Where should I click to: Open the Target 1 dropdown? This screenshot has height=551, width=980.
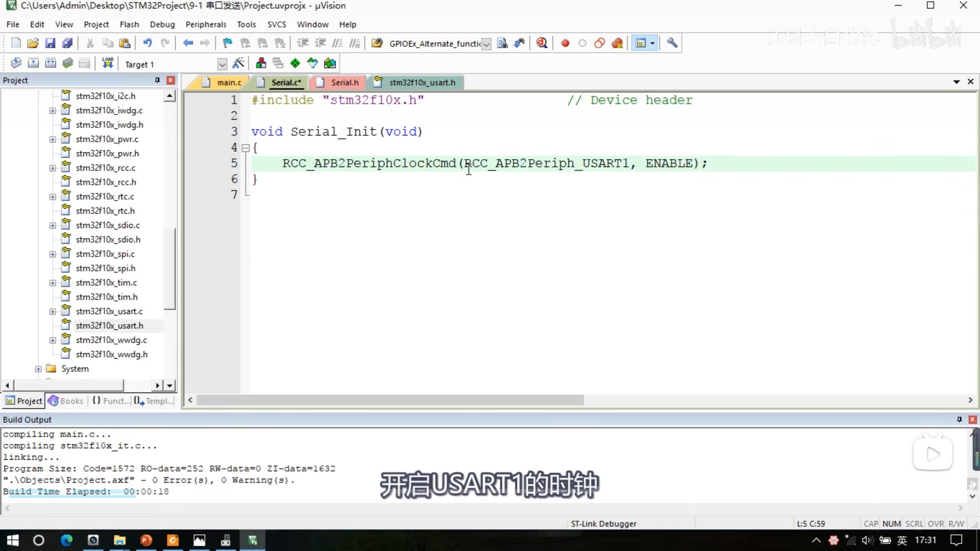[222, 64]
